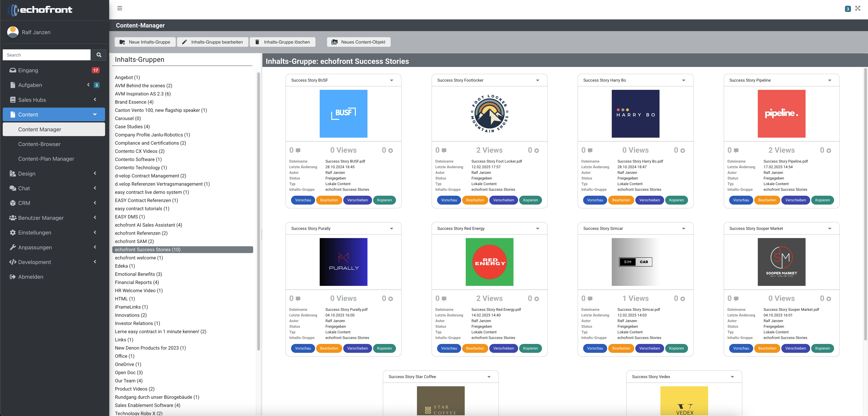Expand Success Story BUSF card dropdown
Viewport: 868px width, 416px height.
click(x=392, y=80)
